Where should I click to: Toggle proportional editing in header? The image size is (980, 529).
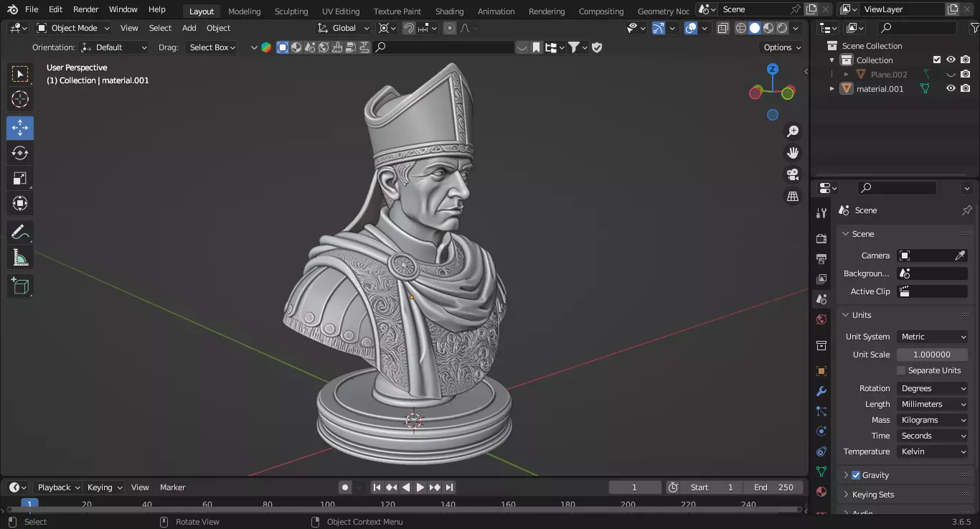(x=450, y=28)
